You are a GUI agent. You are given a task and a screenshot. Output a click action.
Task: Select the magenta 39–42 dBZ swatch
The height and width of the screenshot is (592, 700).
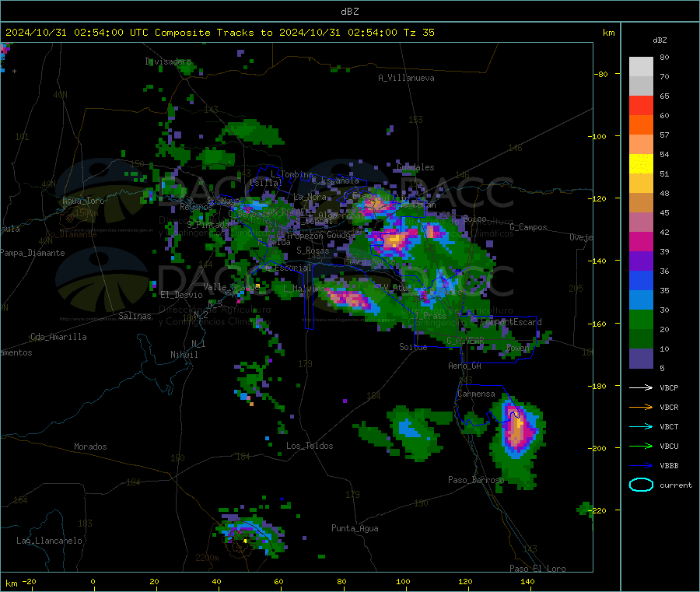point(641,241)
